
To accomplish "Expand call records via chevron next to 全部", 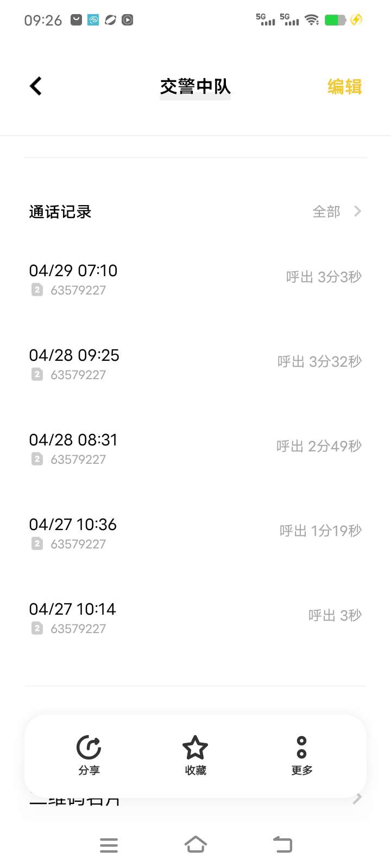I will (x=357, y=211).
